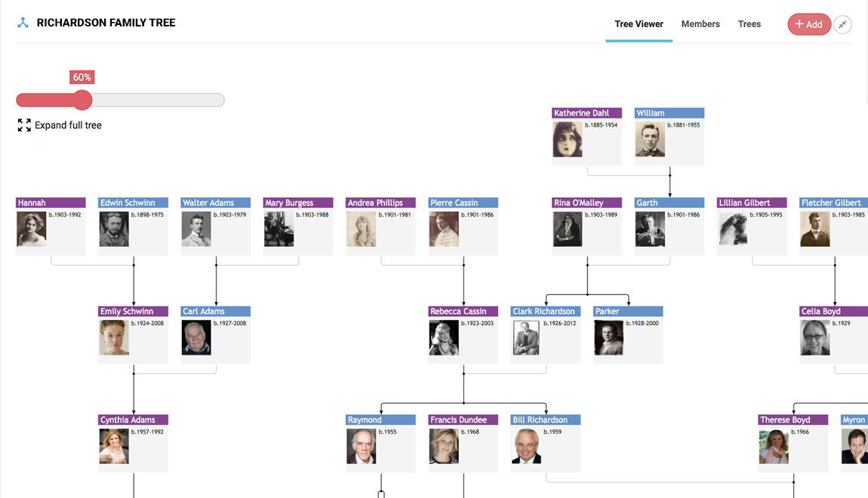Click Carl Adams' photo thumbnail
Image resolution: width=868 pixels, height=498 pixels.
(x=196, y=337)
